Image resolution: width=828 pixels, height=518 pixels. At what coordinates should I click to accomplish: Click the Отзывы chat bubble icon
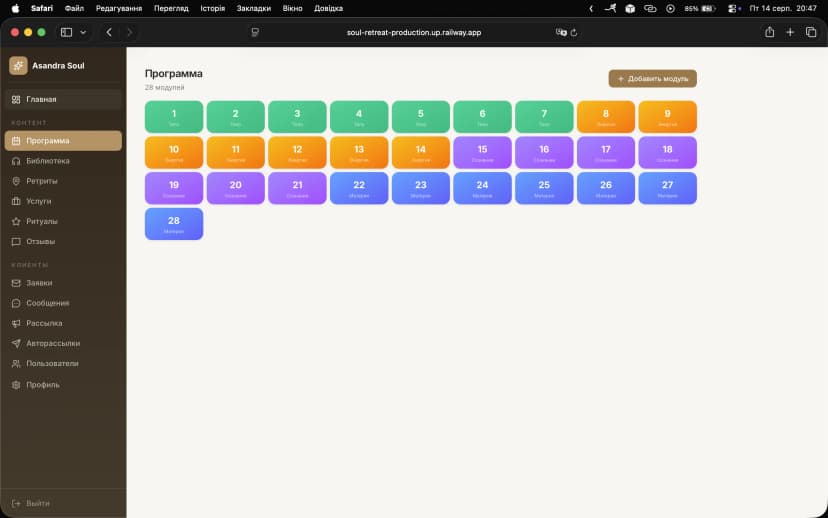click(x=16, y=241)
